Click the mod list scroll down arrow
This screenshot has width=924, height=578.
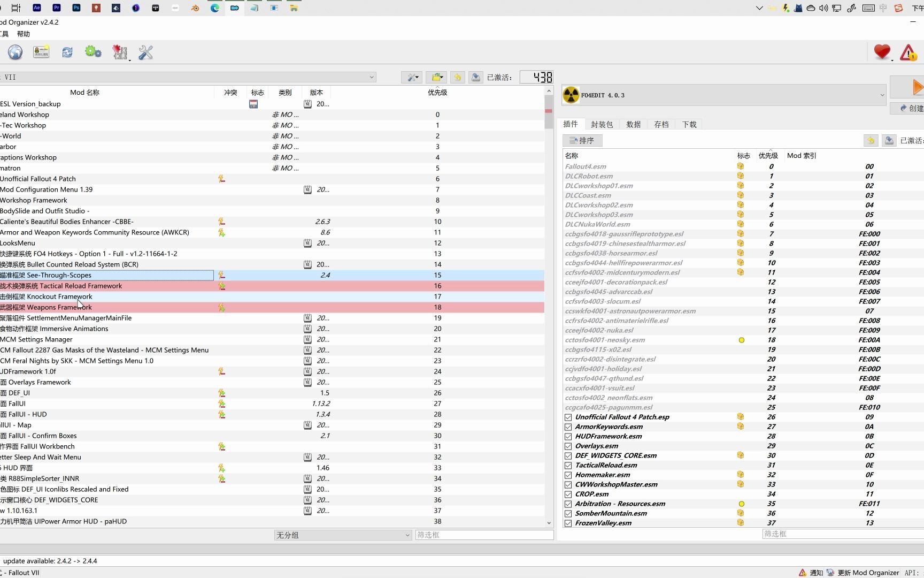pyautogui.click(x=549, y=523)
